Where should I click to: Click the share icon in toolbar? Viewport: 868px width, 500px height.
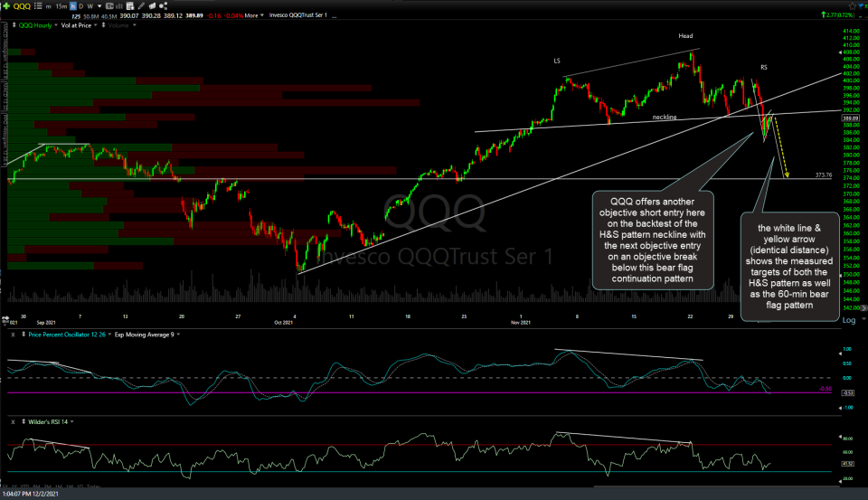164,5
